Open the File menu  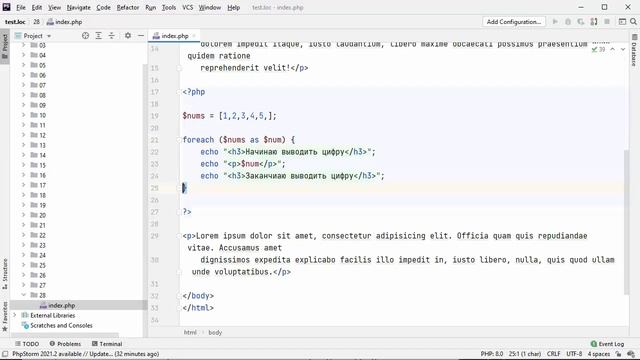coord(21,7)
